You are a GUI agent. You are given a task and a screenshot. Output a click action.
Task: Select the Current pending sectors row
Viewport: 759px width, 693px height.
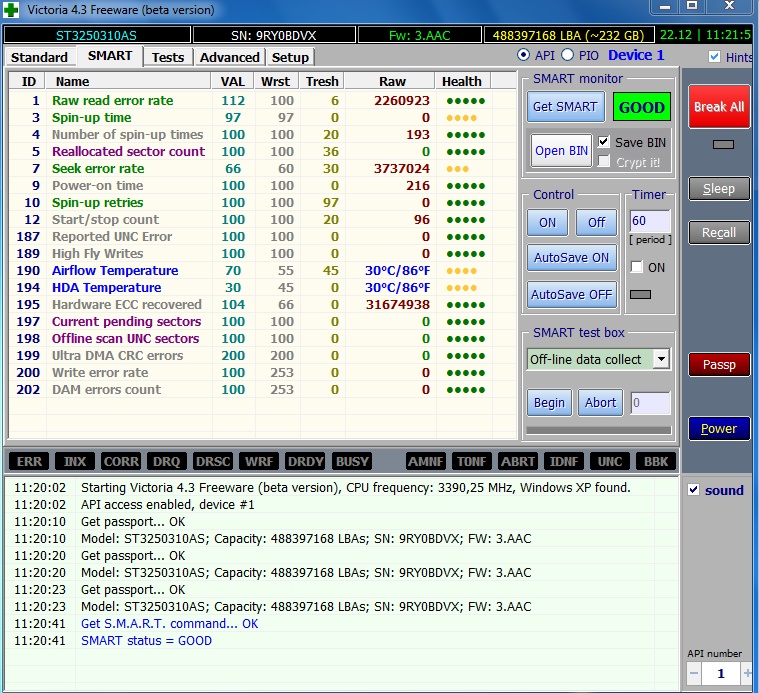click(x=263, y=321)
